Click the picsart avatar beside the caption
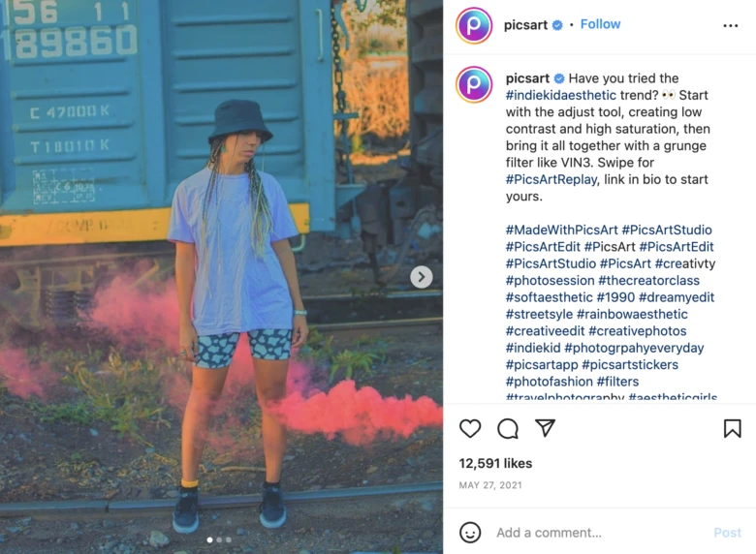Viewport: 756px width, 554px height. tap(474, 84)
